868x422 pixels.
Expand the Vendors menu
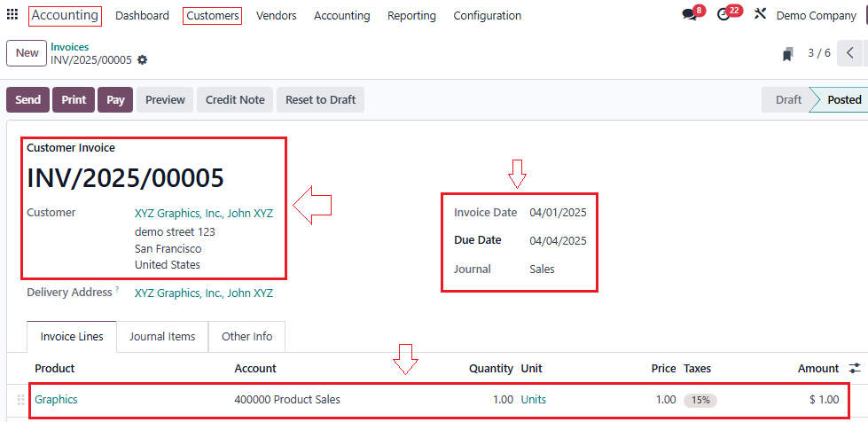point(277,15)
